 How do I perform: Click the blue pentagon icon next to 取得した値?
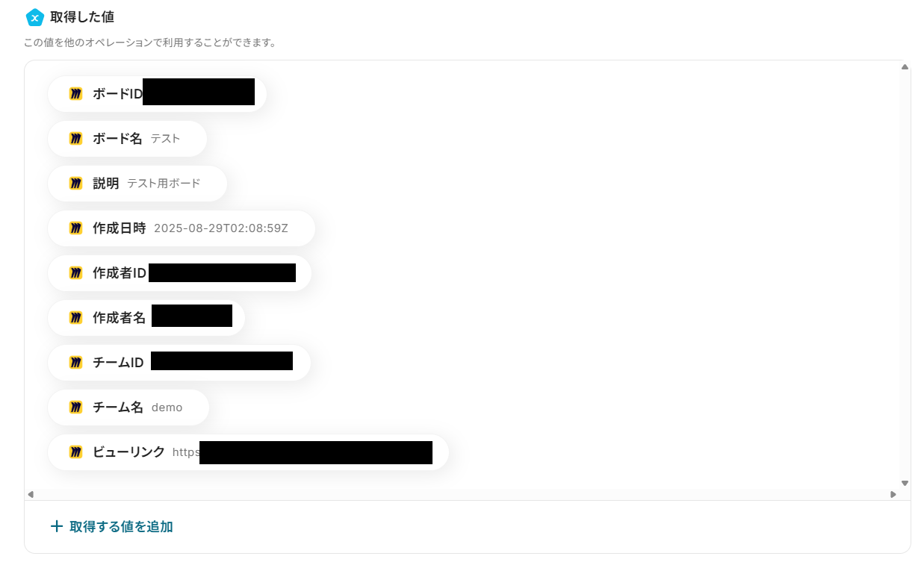(35, 17)
